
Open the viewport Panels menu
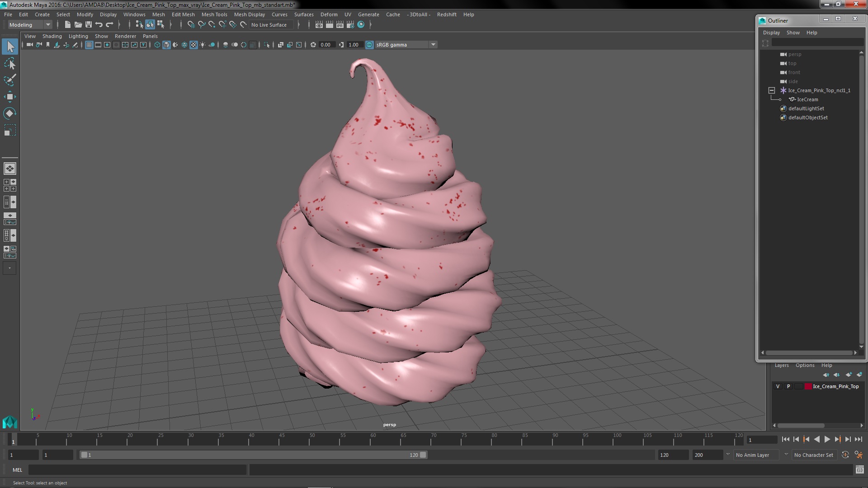(150, 36)
